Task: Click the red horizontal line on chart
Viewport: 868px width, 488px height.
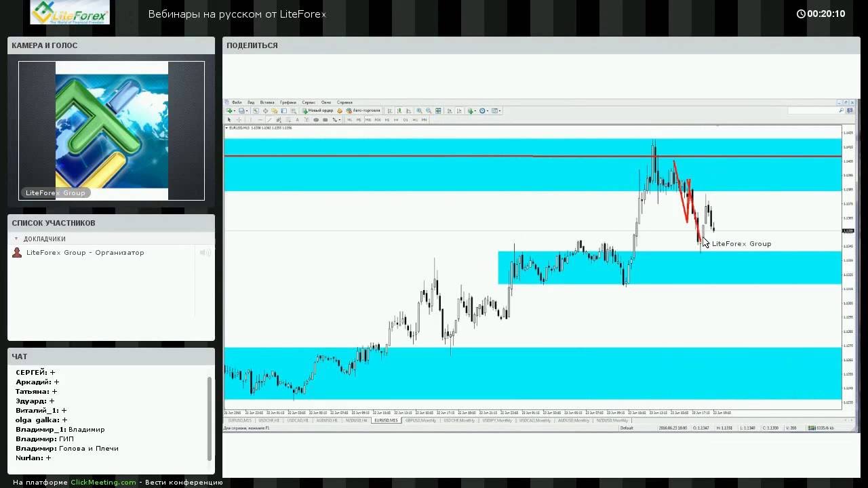Action: pyautogui.click(x=532, y=156)
